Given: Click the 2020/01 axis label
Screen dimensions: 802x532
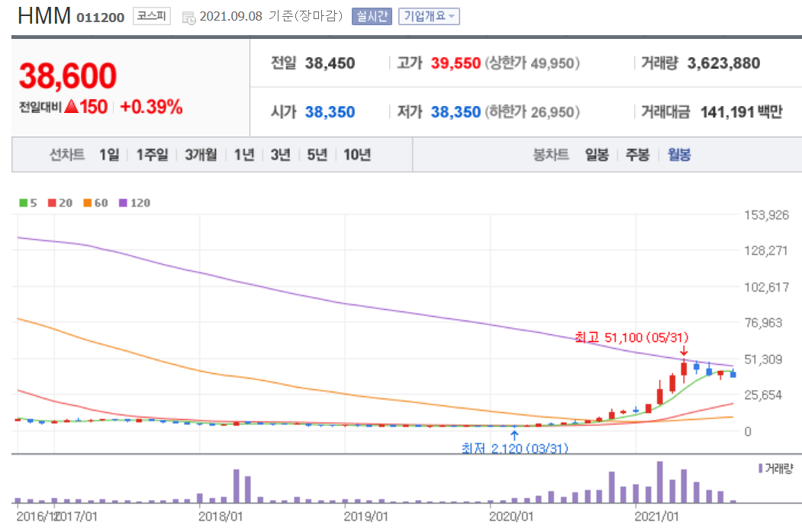Looking at the screenshot, I should point(511,517).
